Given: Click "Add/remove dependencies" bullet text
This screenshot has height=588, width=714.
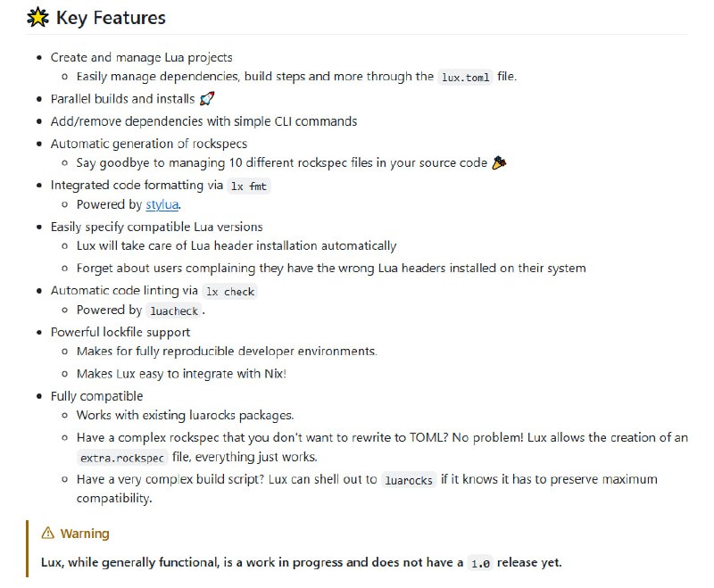Looking at the screenshot, I should pos(203,121).
